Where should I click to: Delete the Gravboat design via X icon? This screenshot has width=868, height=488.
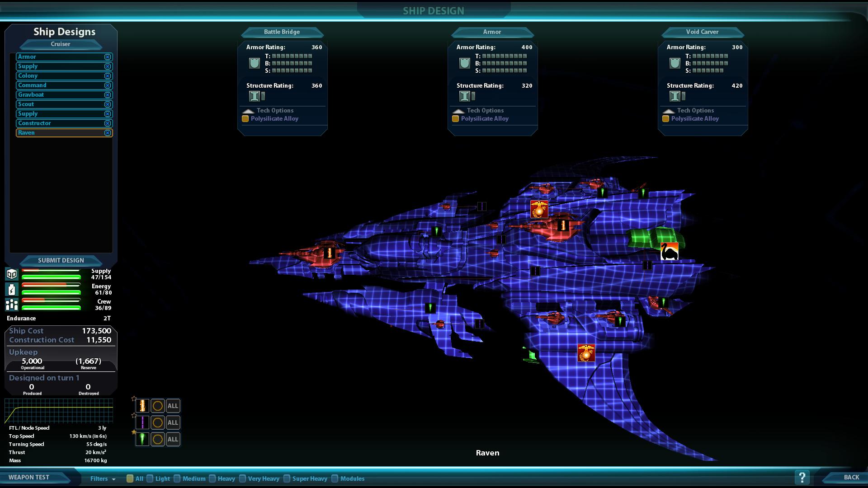coord(108,95)
